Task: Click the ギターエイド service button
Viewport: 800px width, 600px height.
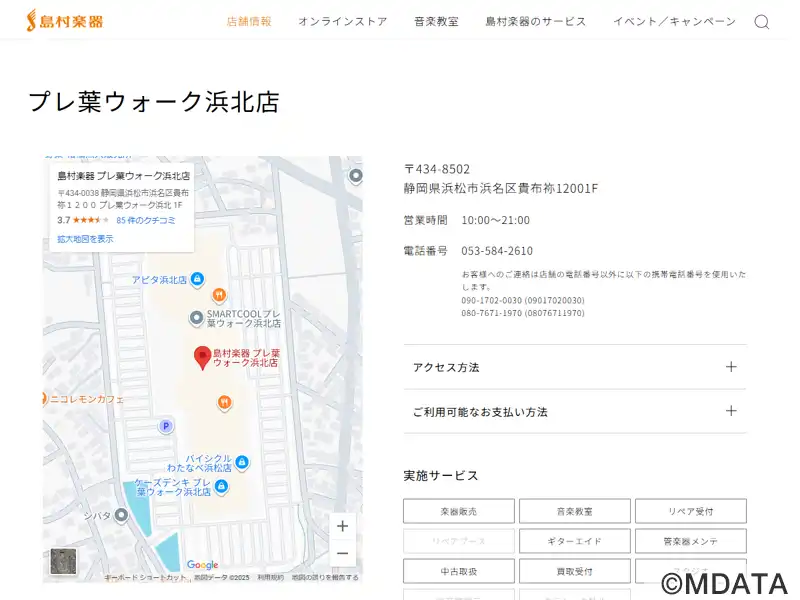Action: click(x=574, y=541)
